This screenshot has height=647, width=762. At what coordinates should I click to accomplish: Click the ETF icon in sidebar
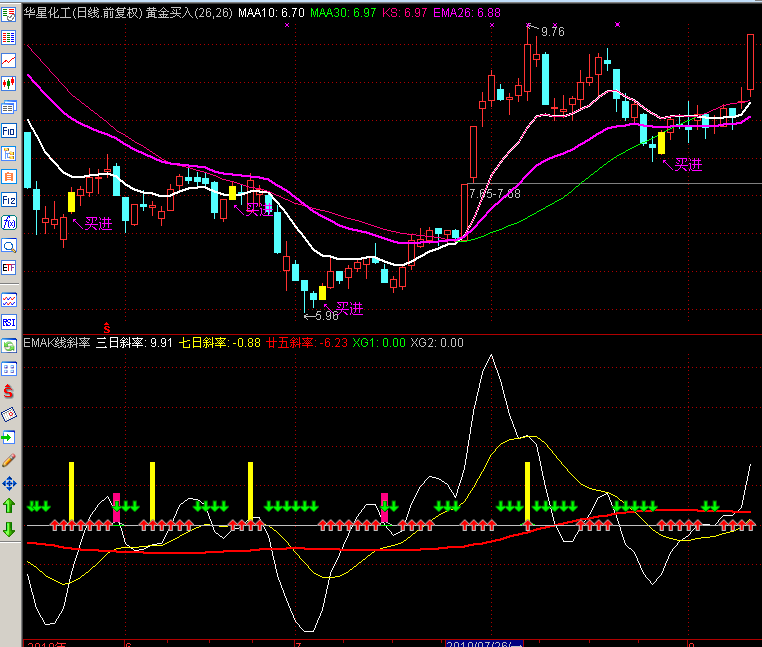9,268
